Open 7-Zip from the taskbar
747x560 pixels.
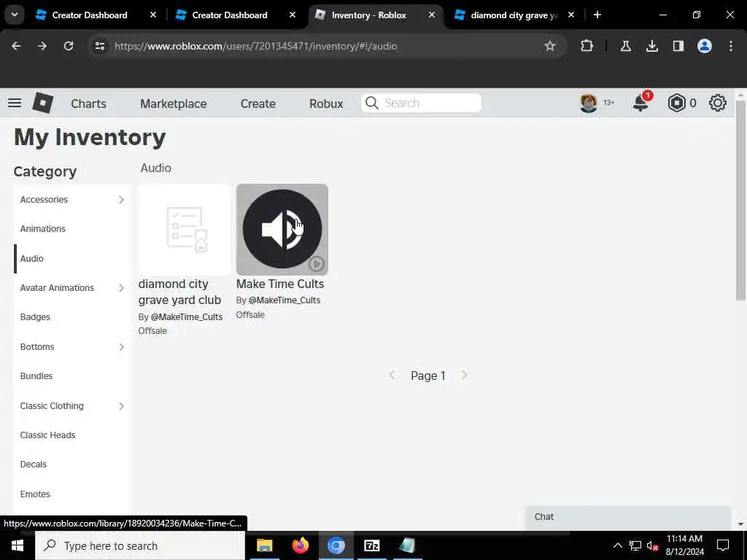point(371,545)
